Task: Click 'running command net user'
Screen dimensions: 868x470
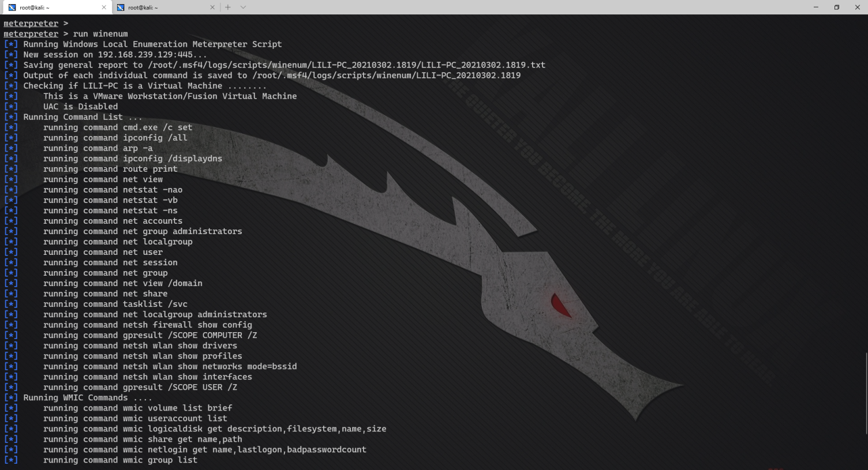Action: point(103,252)
